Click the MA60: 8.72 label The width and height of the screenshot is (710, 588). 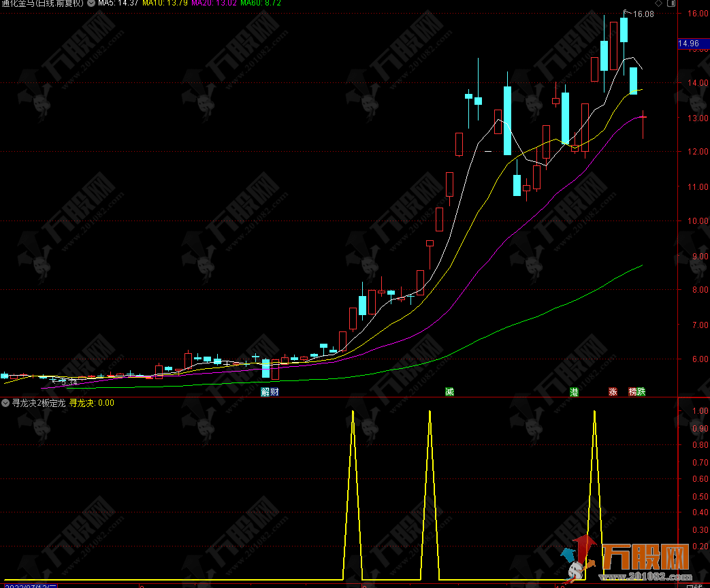(x=260, y=3)
